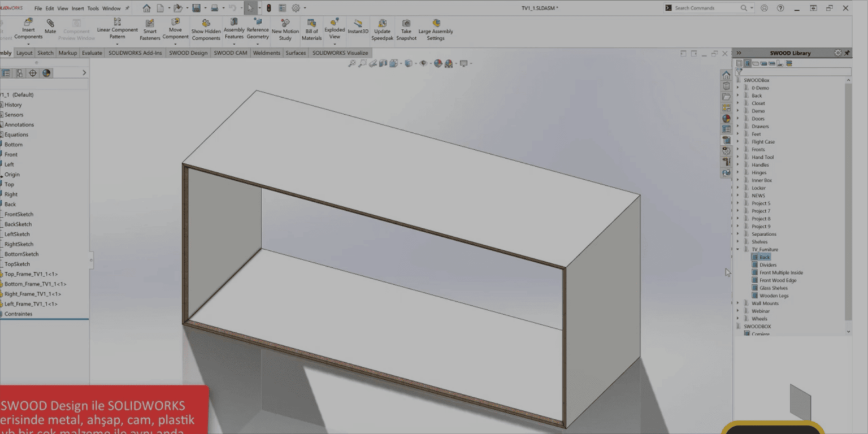Switch to the SWOOD Design tab
868x434 pixels.
point(188,53)
